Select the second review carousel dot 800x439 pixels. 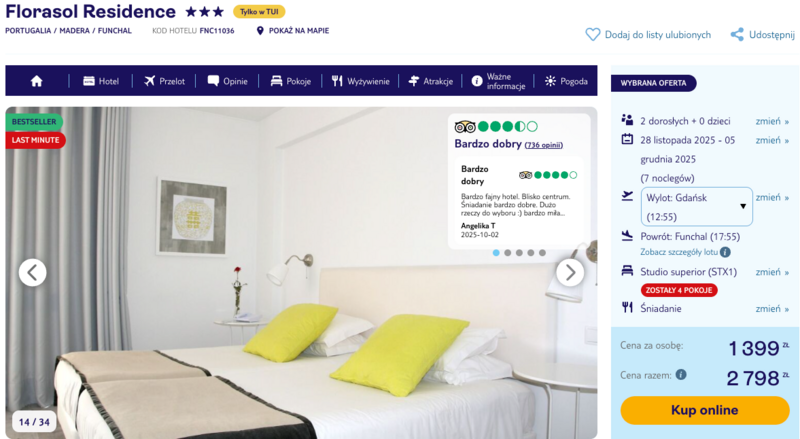click(x=507, y=253)
